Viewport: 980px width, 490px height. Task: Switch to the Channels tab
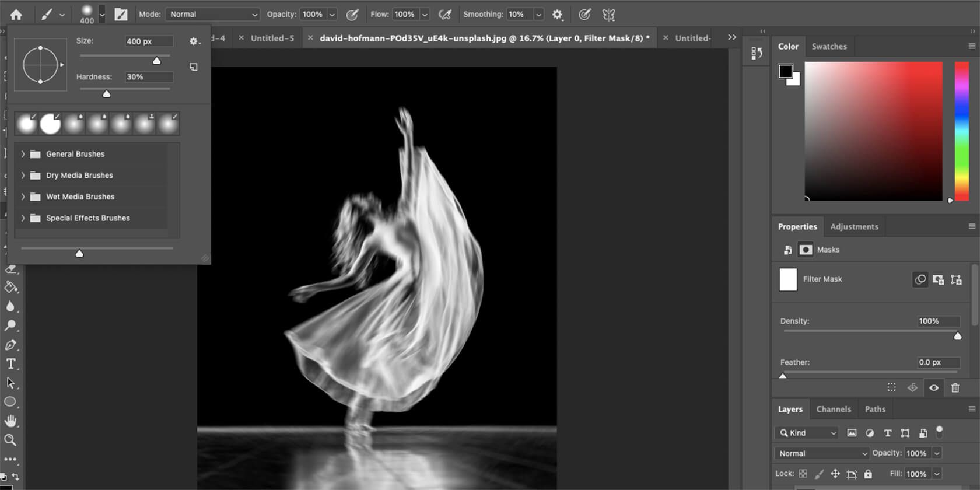click(833, 409)
